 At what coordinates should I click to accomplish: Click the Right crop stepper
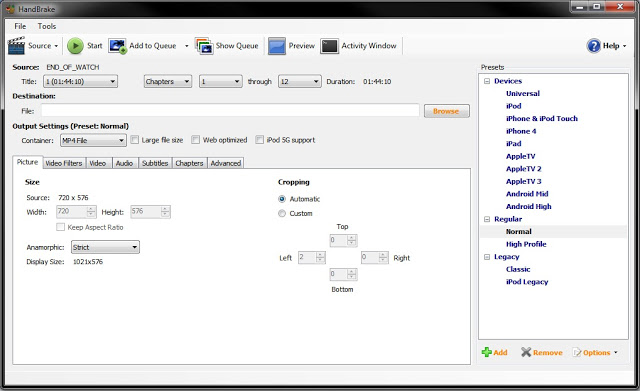pos(375,257)
